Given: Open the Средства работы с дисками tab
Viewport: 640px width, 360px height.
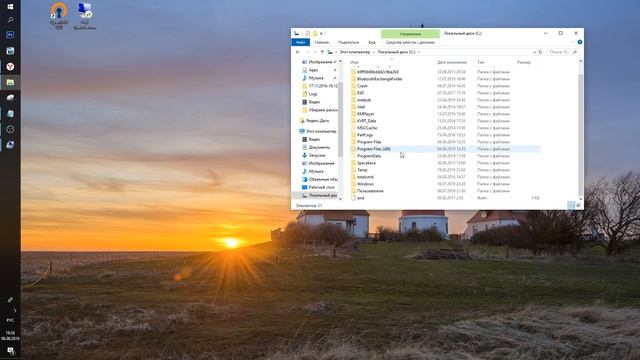Looking at the screenshot, I should tap(410, 42).
